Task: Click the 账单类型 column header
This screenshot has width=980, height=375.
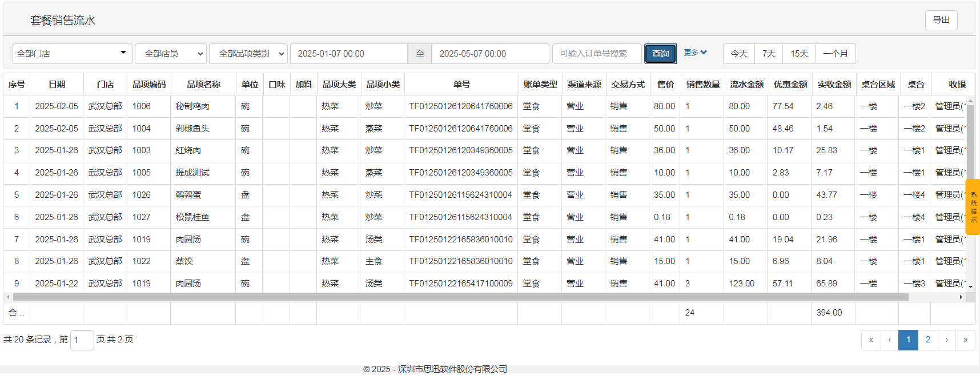Action: 540,84
